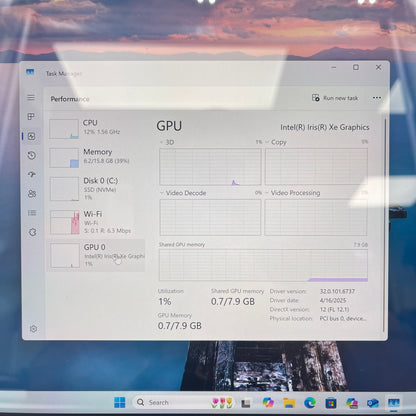416x416 pixels.
Task: Open Outlook from the taskbar
Action: pos(373,403)
